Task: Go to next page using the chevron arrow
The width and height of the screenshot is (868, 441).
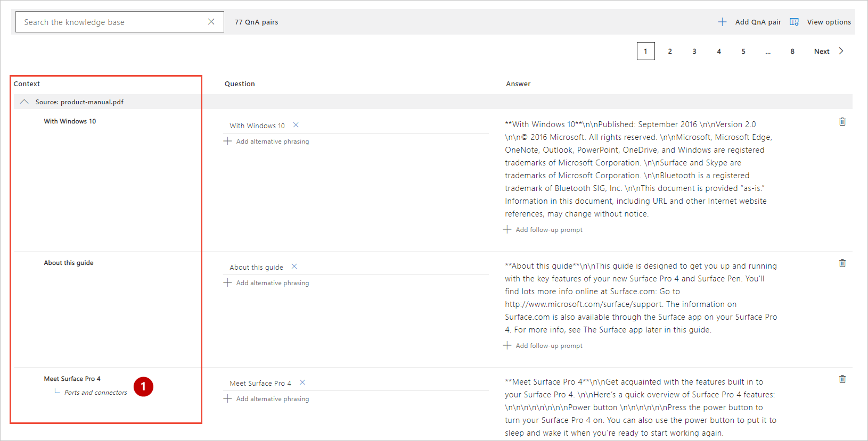Action: [841, 51]
